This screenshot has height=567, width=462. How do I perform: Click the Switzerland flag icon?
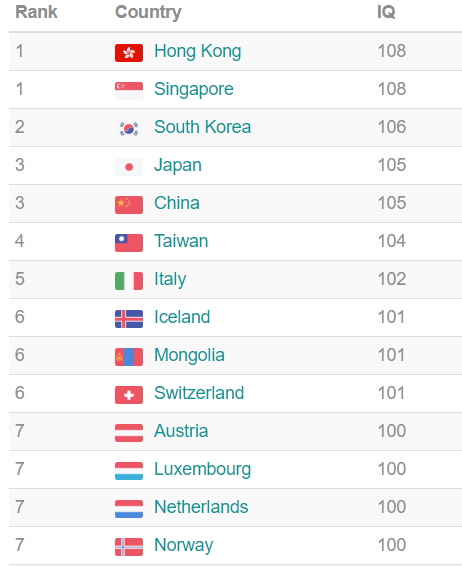tap(129, 395)
